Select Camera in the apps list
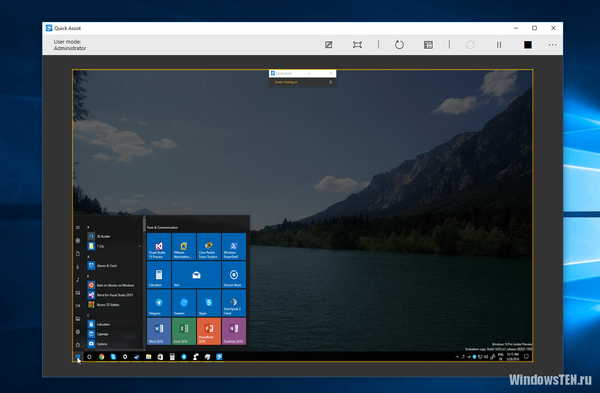The image size is (600, 393). (114, 344)
